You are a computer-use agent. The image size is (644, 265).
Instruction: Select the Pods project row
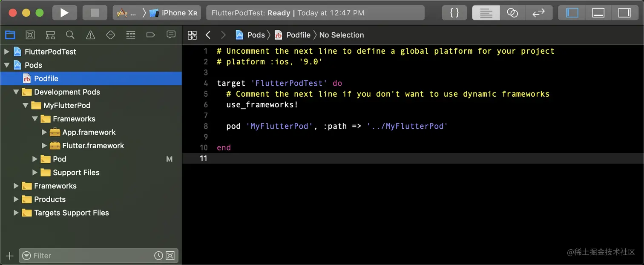pos(91,65)
